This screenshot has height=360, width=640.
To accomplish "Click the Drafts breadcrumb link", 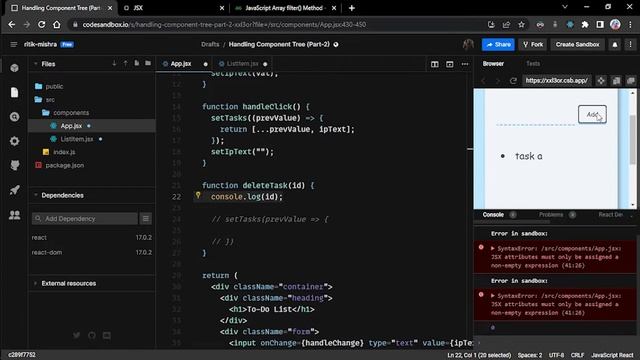I will (210, 44).
